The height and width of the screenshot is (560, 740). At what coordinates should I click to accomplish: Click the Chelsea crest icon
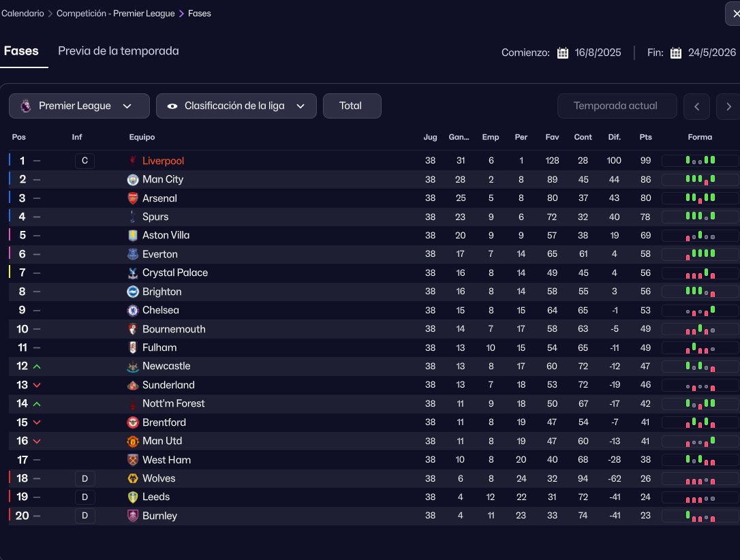(x=133, y=310)
